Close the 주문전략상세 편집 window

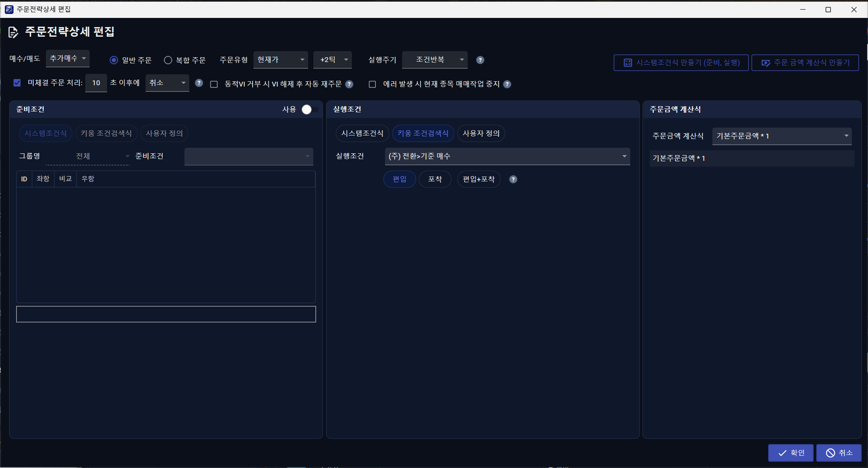click(x=854, y=9)
